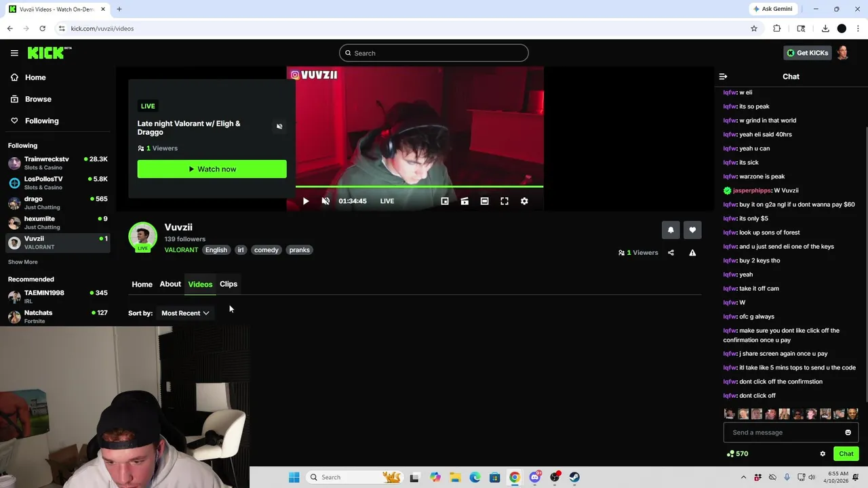Open Trainwreckstv channel in sidebar
This screenshot has width=868, height=488.
pyautogui.click(x=58, y=163)
